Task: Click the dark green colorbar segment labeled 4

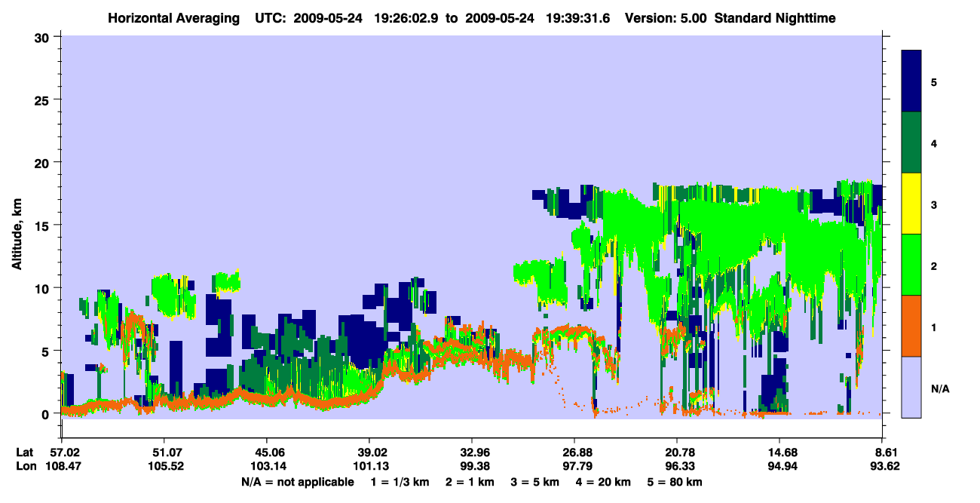Action: point(911,143)
